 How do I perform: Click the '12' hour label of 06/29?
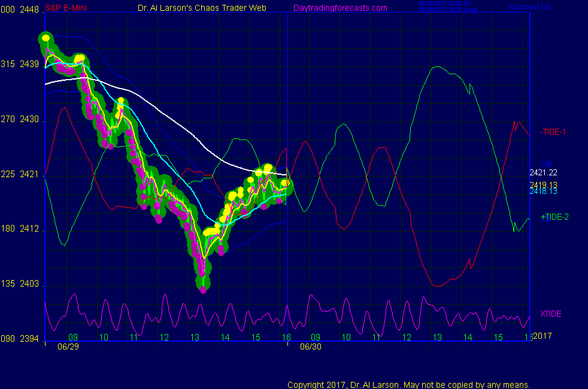tap(164, 338)
